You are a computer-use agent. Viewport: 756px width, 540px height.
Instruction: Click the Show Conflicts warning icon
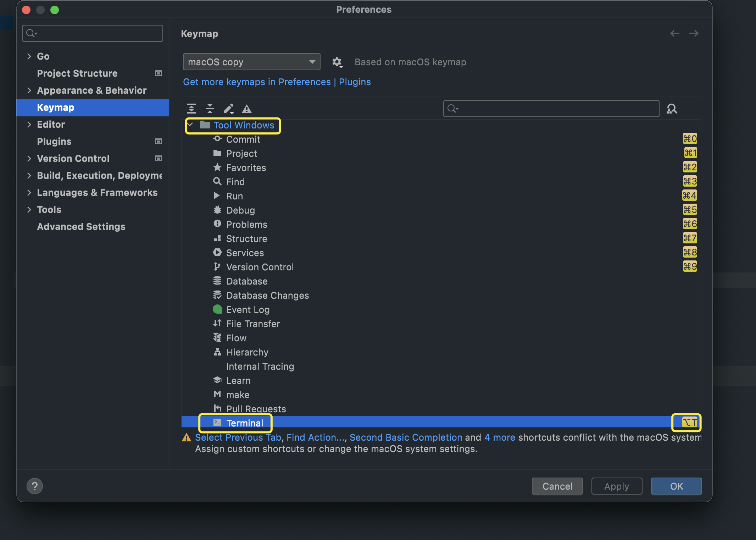tap(247, 109)
